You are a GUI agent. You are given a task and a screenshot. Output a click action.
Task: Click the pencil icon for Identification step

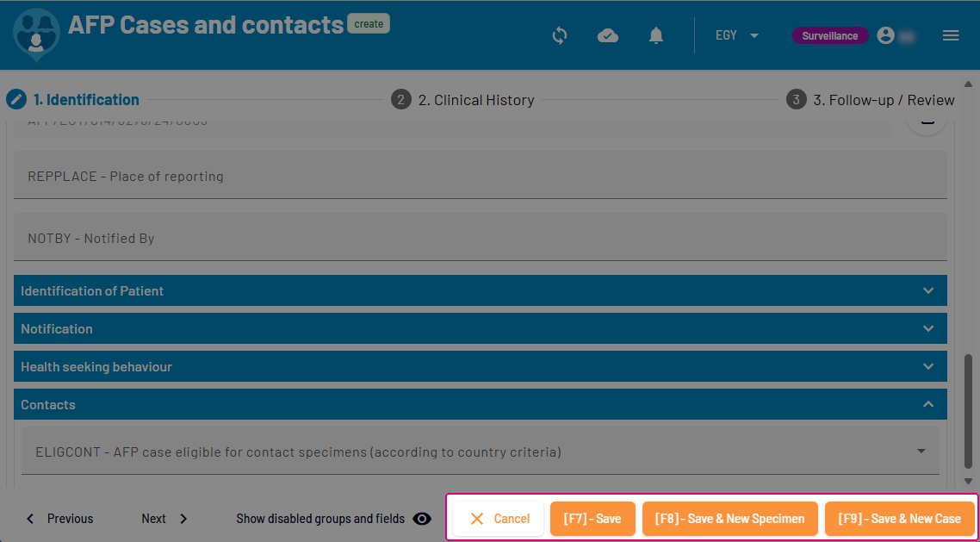coord(16,99)
